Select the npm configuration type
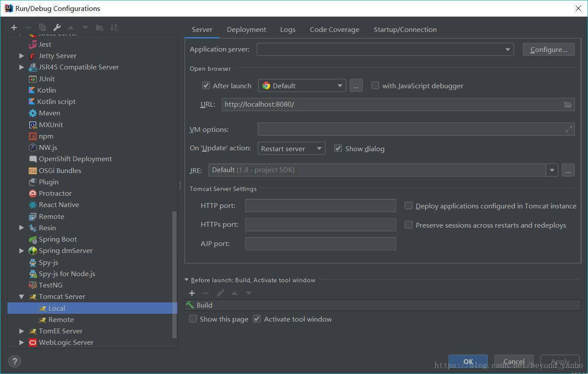The width and height of the screenshot is (588, 374). pyautogui.click(x=41, y=136)
